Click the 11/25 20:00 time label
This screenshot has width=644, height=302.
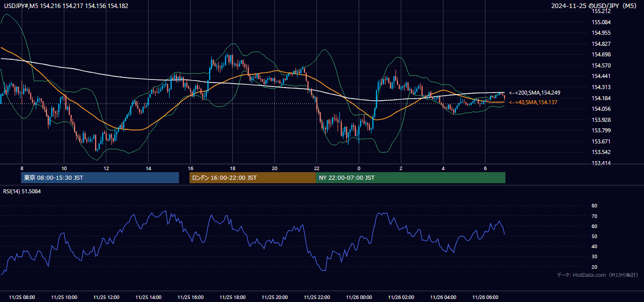(x=275, y=297)
